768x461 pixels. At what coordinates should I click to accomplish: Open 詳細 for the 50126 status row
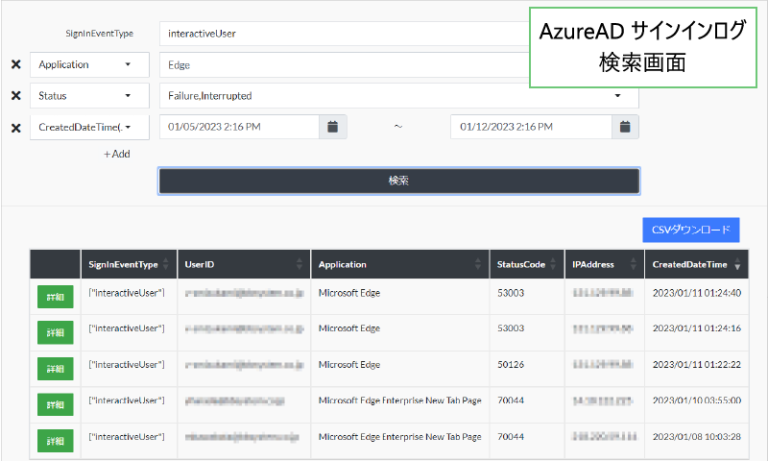54,368
